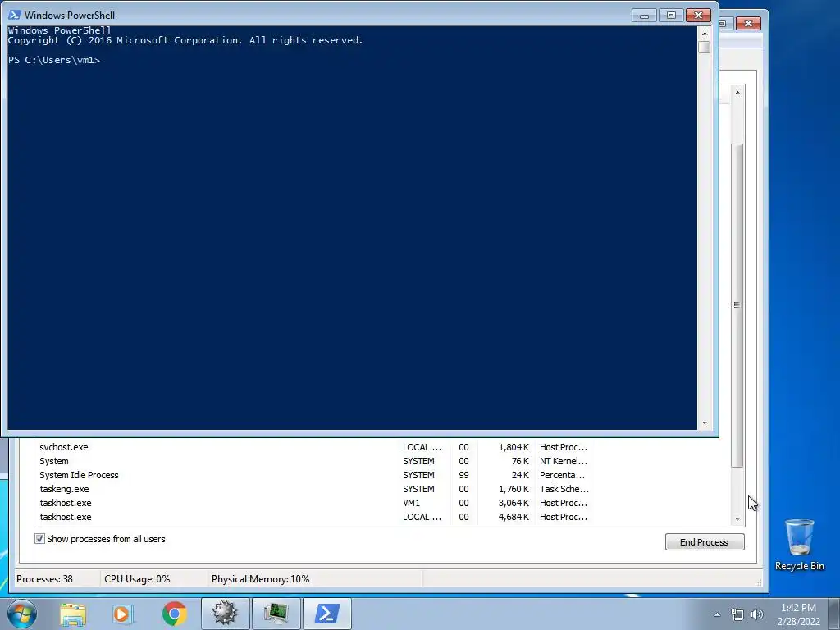Click the network tray icon
The height and width of the screenshot is (630, 840).
(x=737, y=614)
